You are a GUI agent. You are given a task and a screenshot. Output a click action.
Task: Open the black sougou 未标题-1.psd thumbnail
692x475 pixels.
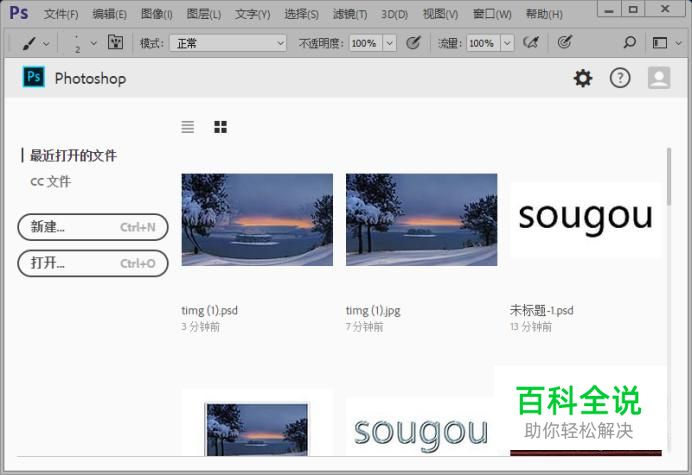pos(586,219)
